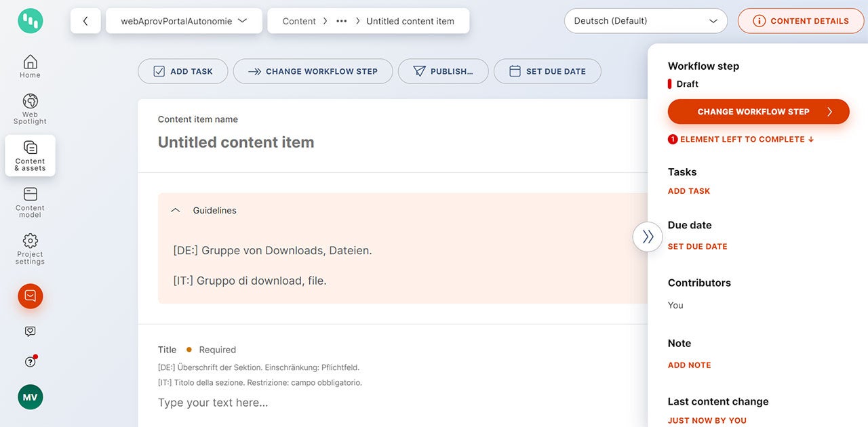Viewport: 868px width, 427px height.
Task: Click the Add Task toolbar button
Action: [182, 71]
